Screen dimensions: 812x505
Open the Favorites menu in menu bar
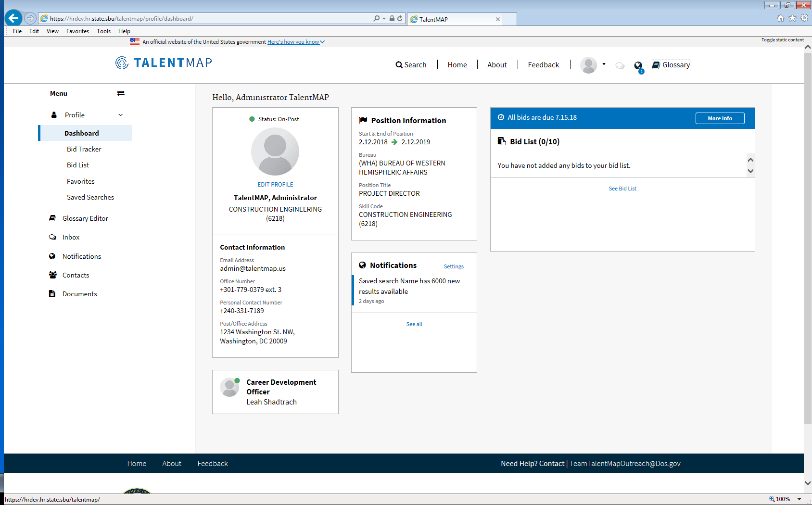click(x=77, y=31)
